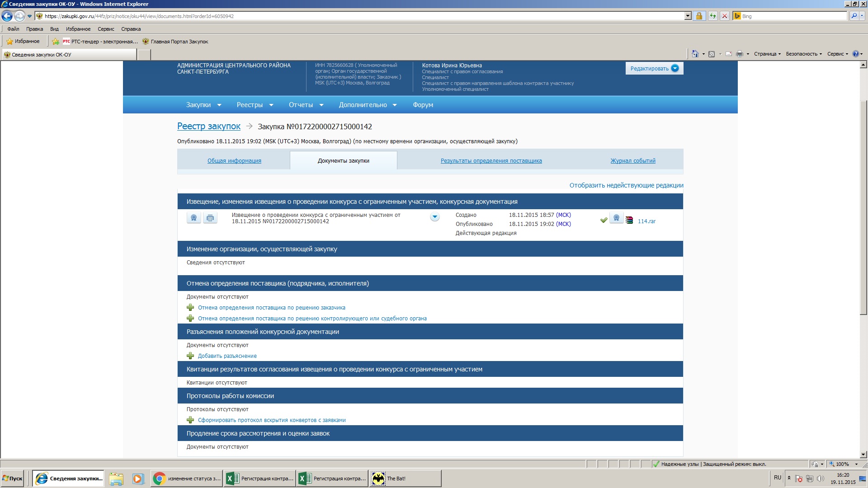This screenshot has width=868, height=488.
Task: Click the print form icon for the notice
Action: coord(210,218)
